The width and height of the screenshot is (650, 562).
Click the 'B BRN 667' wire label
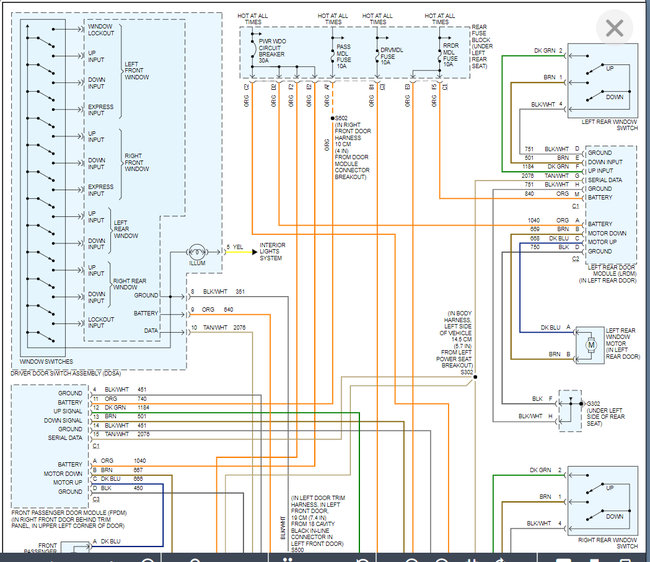118,470
